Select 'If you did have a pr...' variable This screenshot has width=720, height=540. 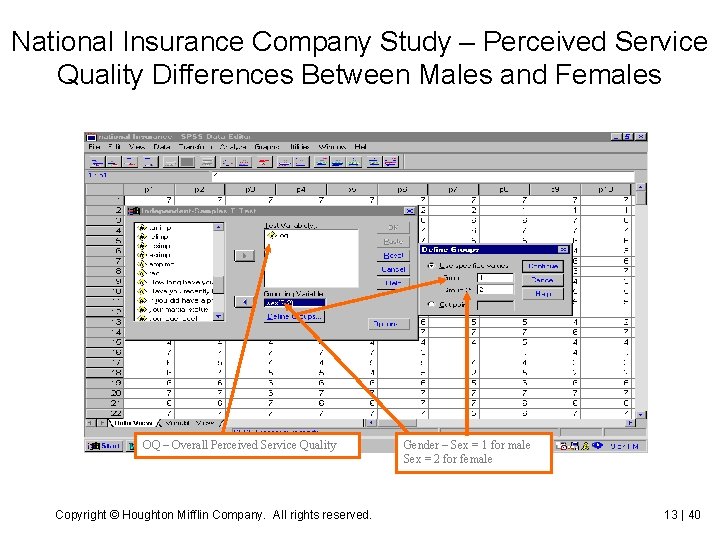coord(175,300)
